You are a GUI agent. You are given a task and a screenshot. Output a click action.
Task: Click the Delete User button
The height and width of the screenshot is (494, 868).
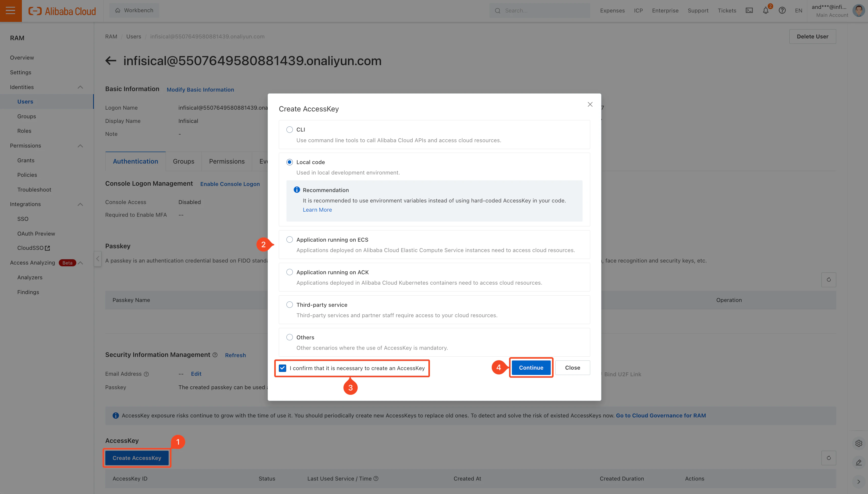812,36
